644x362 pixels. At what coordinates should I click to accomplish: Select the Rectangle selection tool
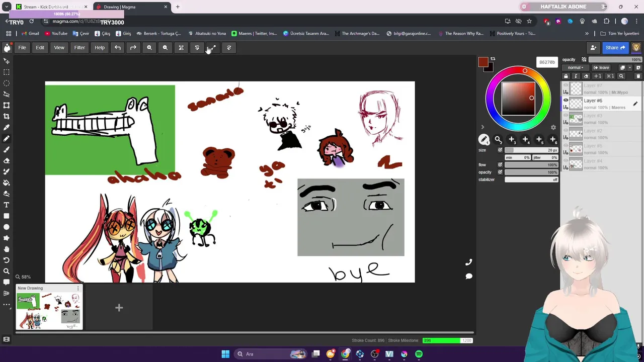pos(7,72)
